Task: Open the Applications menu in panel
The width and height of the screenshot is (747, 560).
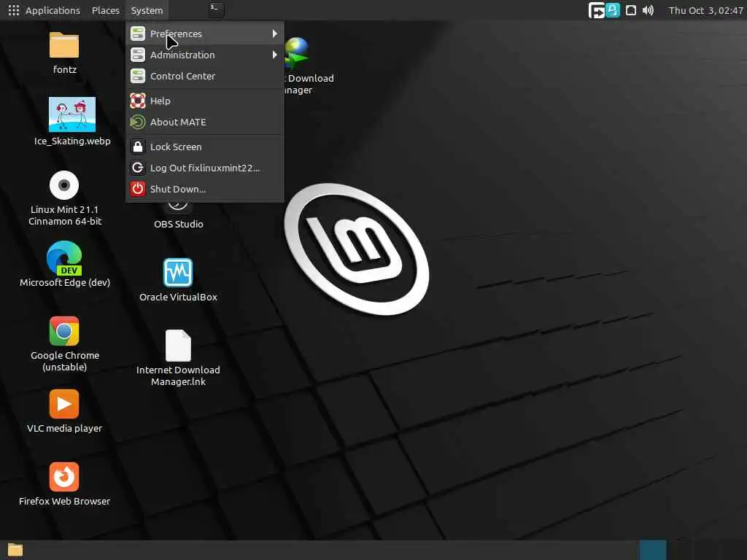Action: [53, 10]
